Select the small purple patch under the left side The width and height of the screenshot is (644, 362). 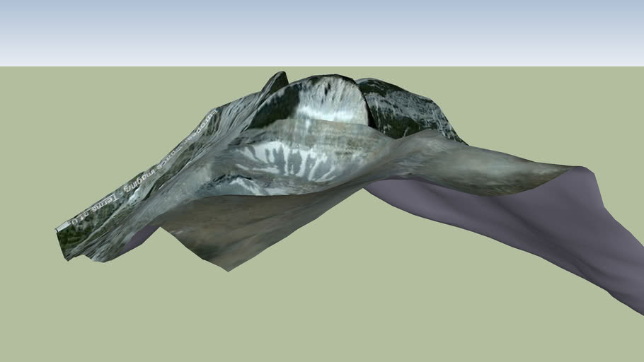click(143, 237)
